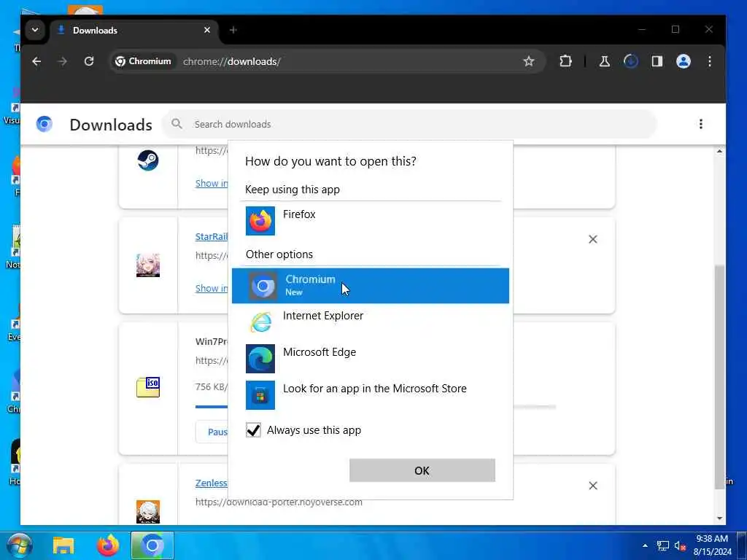Remove the Zenless item from the list

click(x=593, y=486)
